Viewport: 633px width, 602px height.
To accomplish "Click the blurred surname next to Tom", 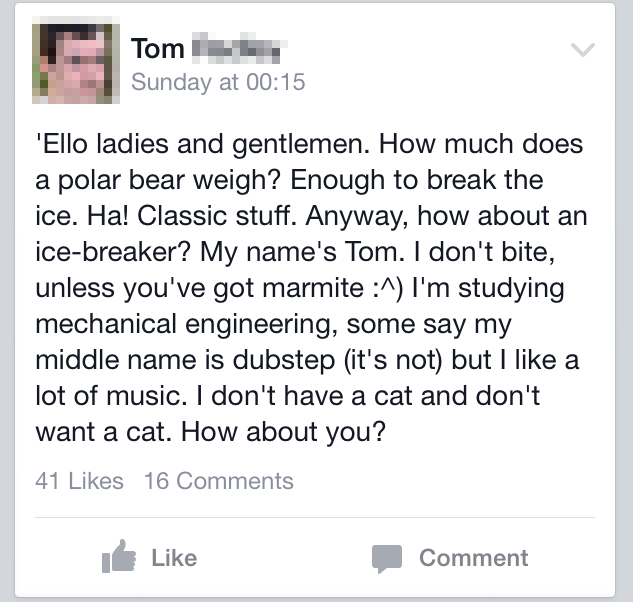I will tap(239, 48).
